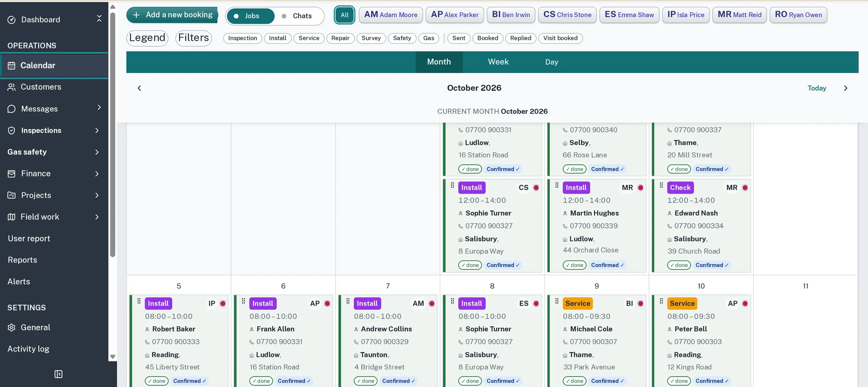868x387 pixels.
Task: Switch to the Day view tab
Action: click(x=552, y=62)
